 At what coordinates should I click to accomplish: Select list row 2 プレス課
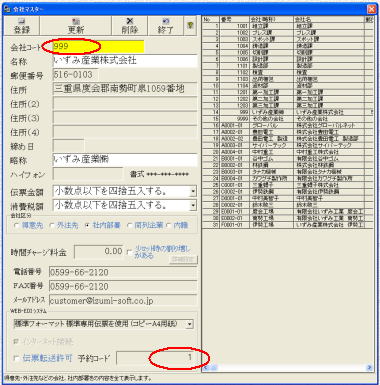pyautogui.click(x=287, y=33)
